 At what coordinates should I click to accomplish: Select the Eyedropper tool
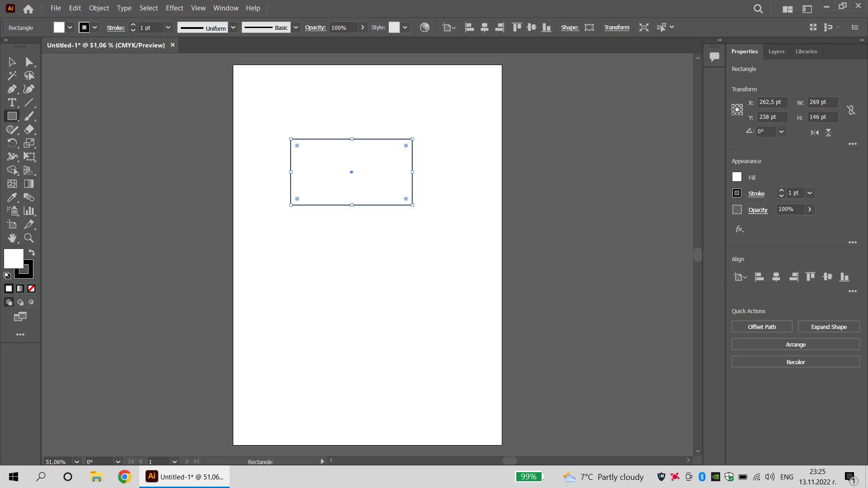click(12, 197)
